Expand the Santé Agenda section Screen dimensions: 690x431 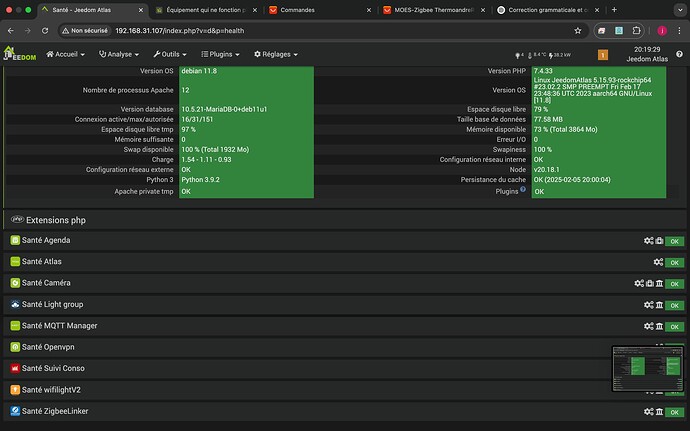pos(345,240)
